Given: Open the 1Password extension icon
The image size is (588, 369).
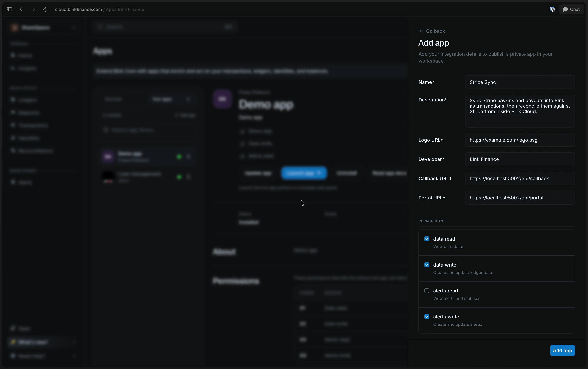Looking at the screenshot, I should tap(552, 9).
